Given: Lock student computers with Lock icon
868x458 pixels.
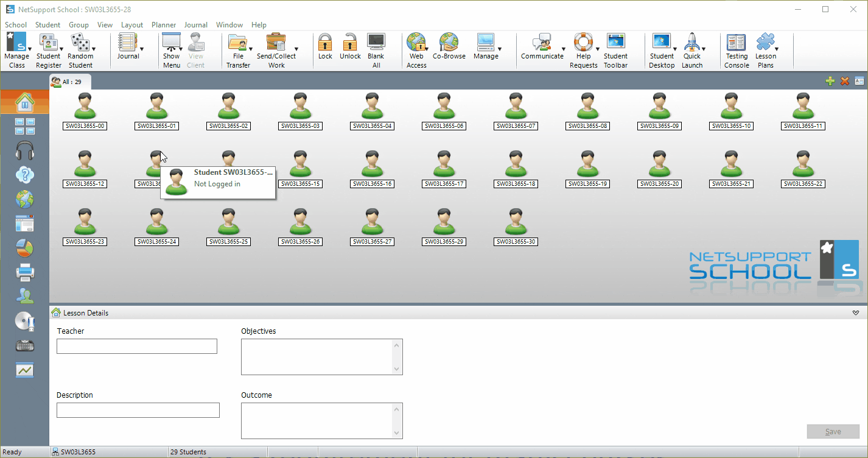Looking at the screenshot, I should (x=325, y=42).
